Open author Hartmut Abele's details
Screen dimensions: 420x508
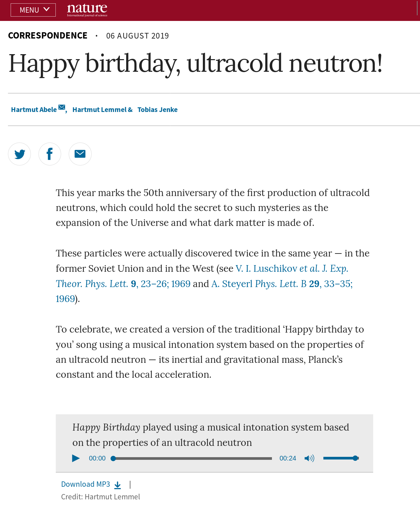click(34, 110)
